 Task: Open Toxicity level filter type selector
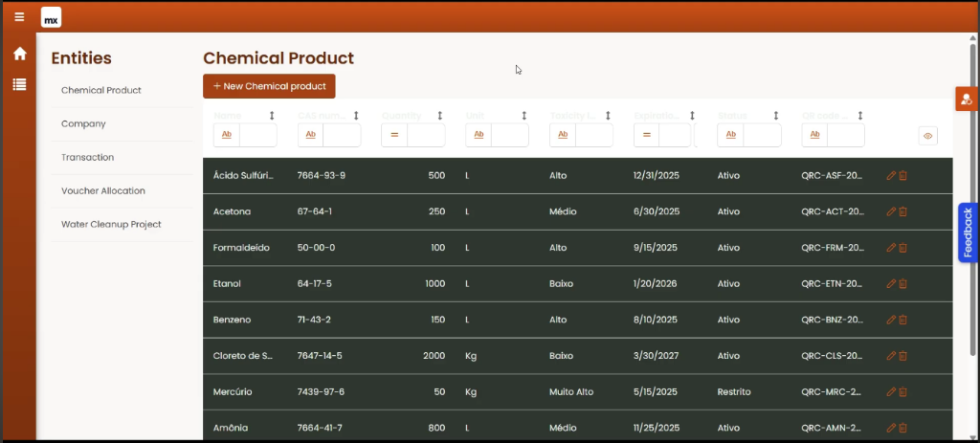[563, 135]
